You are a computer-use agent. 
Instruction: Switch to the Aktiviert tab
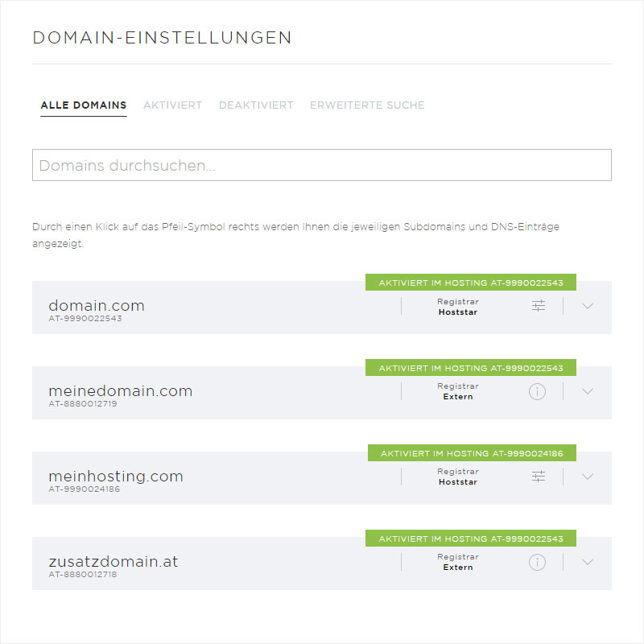(172, 105)
